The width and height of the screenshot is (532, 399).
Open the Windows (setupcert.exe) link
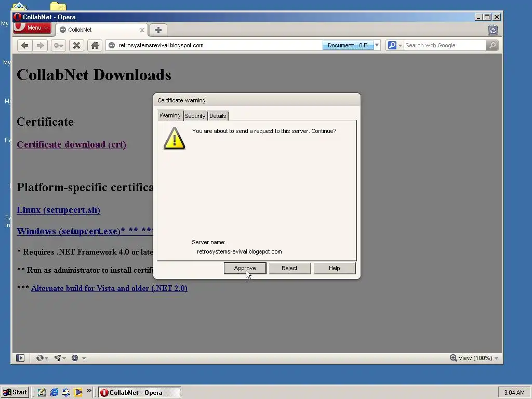(x=85, y=231)
